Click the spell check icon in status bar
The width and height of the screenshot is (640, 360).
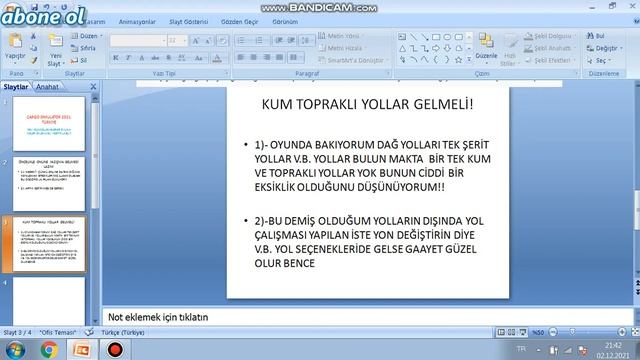tap(89, 332)
